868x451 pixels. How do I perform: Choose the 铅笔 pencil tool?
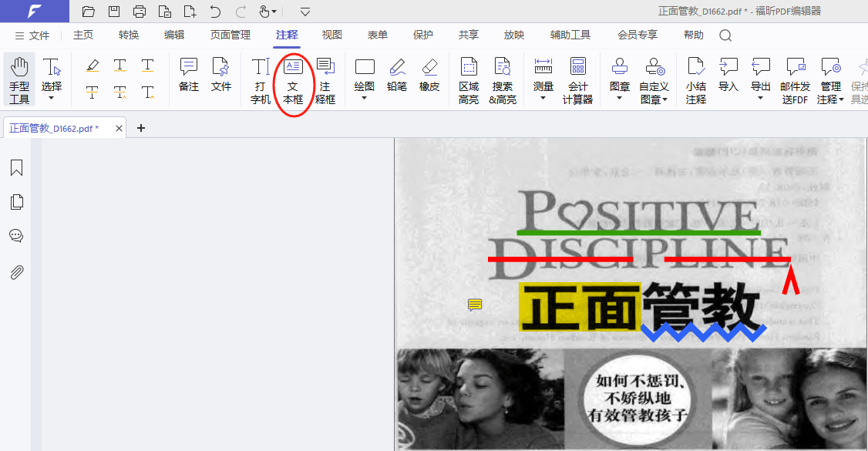[397, 75]
